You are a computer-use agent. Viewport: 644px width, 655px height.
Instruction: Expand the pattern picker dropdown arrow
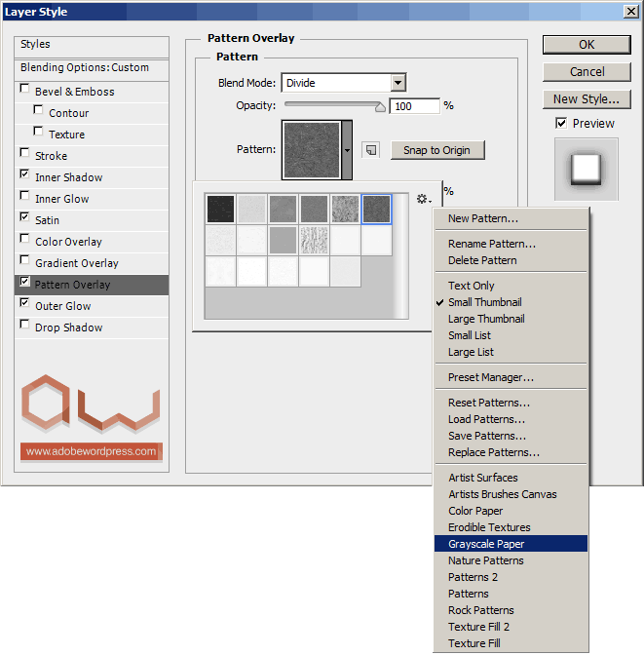347,150
